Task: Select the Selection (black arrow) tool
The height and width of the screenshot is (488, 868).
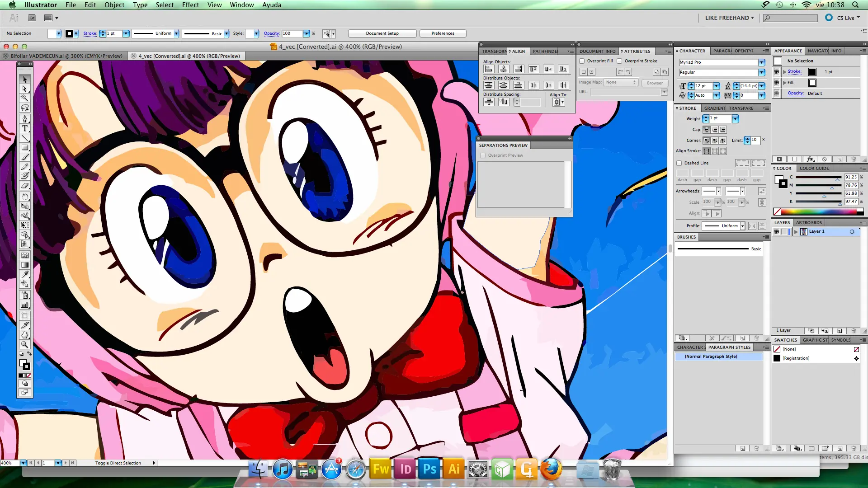Action: tap(25, 79)
